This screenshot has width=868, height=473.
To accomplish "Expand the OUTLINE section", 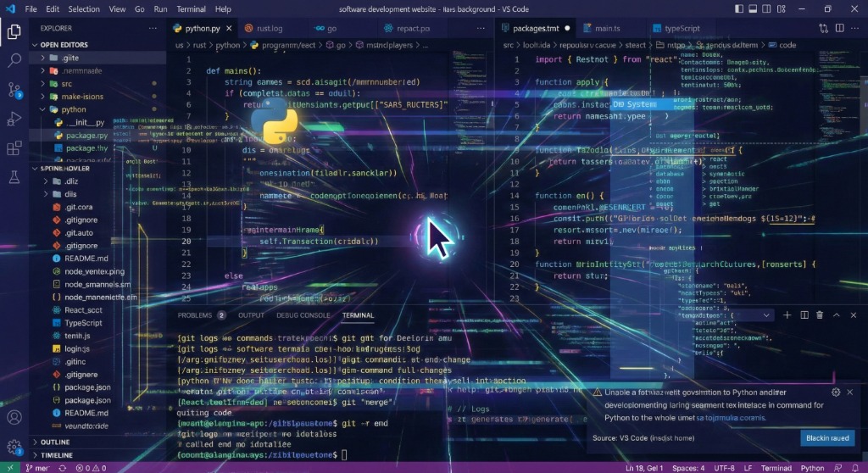I will pos(36,442).
